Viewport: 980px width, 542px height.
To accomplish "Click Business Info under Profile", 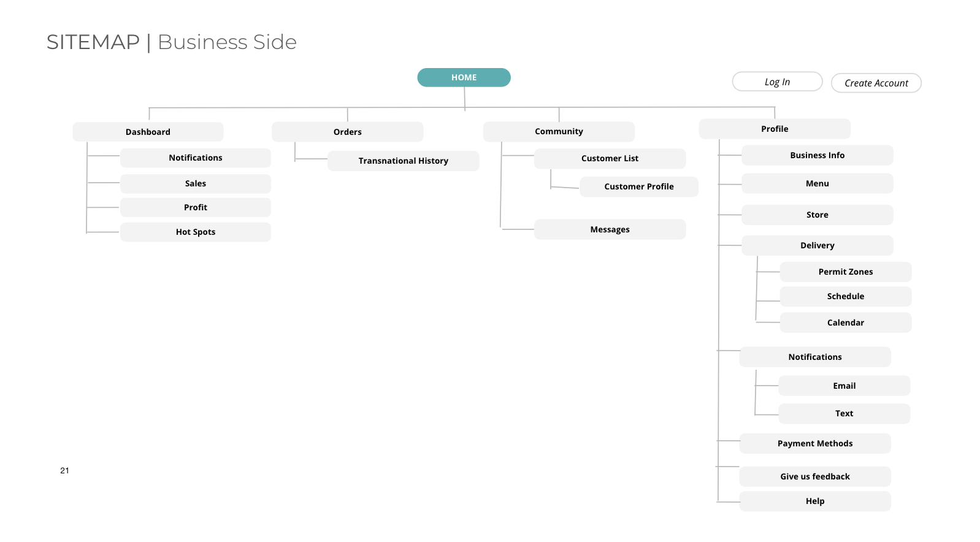I will click(x=817, y=155).
